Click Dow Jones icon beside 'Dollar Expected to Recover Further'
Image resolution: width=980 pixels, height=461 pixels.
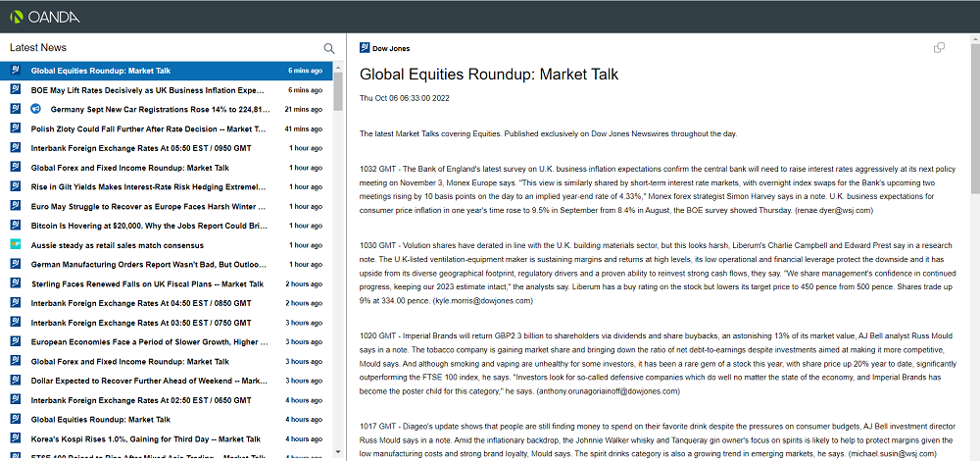pos(16,381)
